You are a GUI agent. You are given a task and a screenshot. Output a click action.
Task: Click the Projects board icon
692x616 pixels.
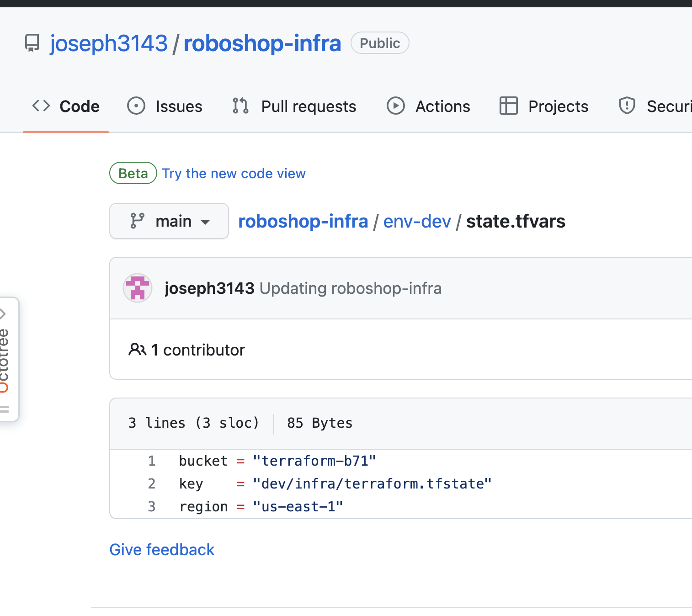tap(508, 106)
